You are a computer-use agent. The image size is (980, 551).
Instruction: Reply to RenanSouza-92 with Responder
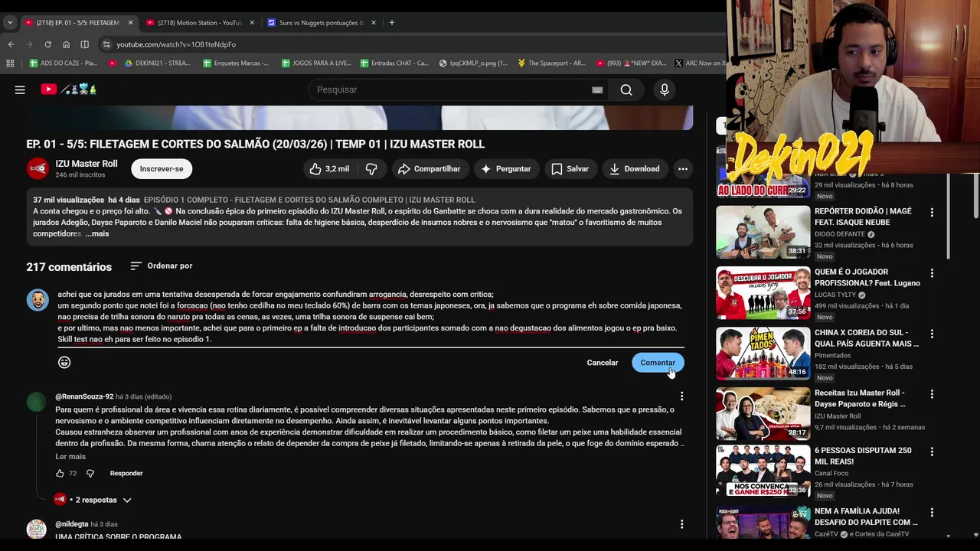pyautogui.click(x=126, y=474)
